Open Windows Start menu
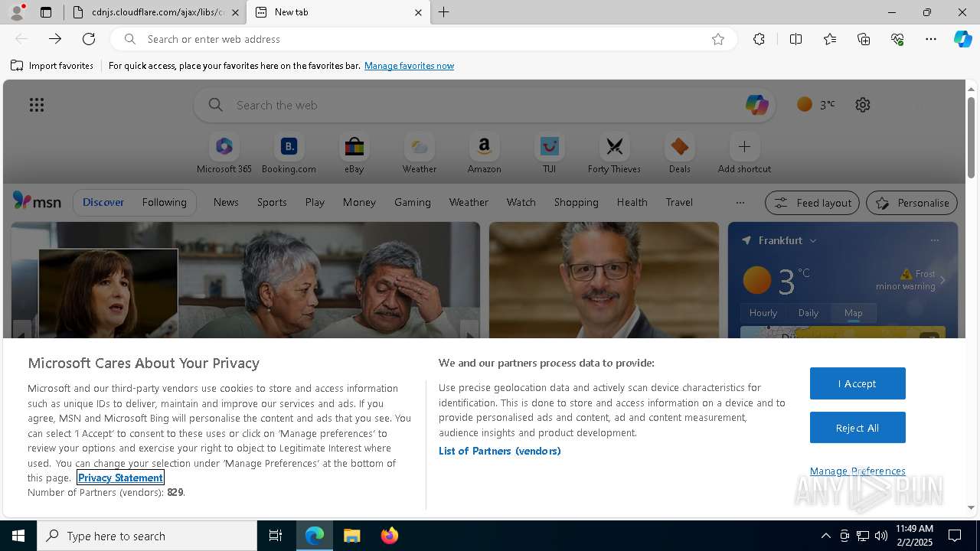 (18, 536)
